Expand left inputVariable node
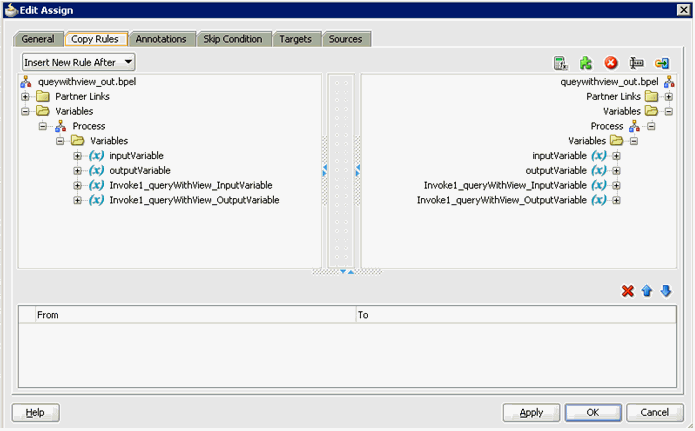695x431 pixels. (78, 156)
